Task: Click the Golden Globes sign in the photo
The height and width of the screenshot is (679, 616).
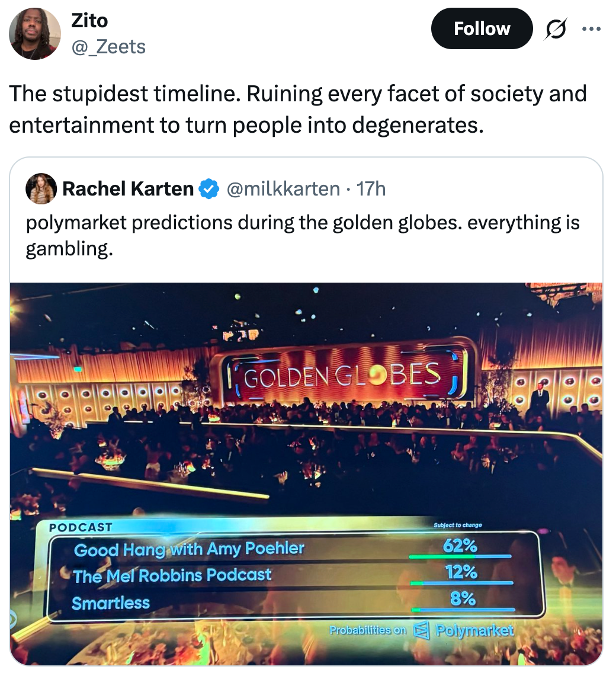Action: click(x=342, y=374)
